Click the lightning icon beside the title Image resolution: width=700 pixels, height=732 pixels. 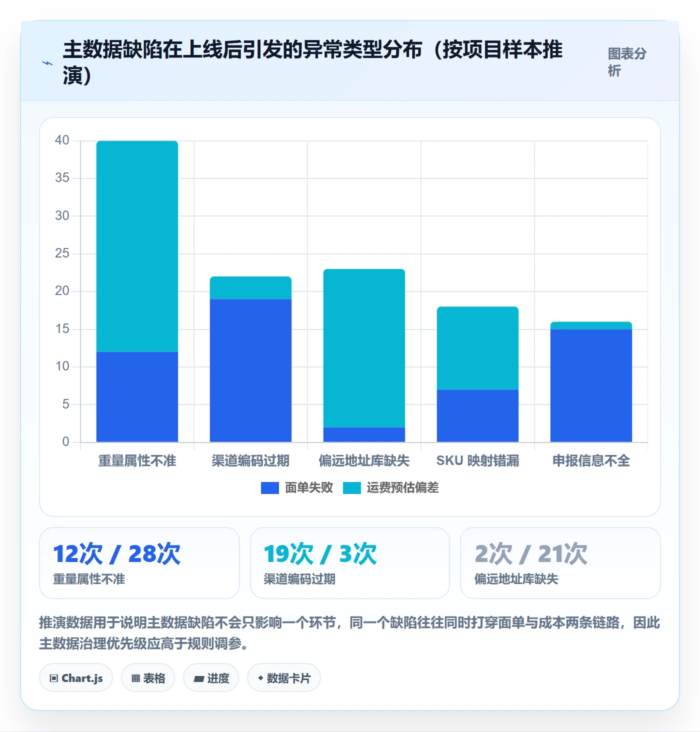47,63
